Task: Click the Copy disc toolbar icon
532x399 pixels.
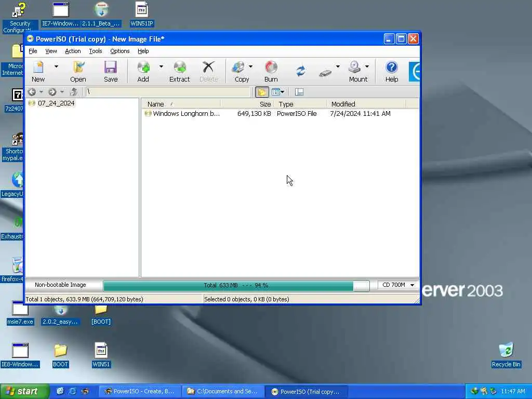Action: [x=242, y=71]
